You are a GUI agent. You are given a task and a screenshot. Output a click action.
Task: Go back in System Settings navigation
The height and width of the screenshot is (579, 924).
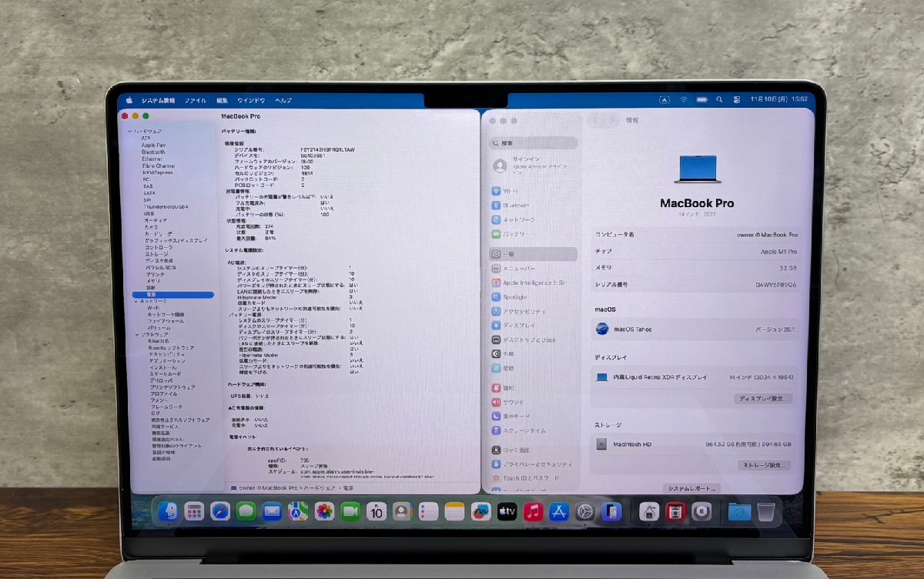(595, 120)
